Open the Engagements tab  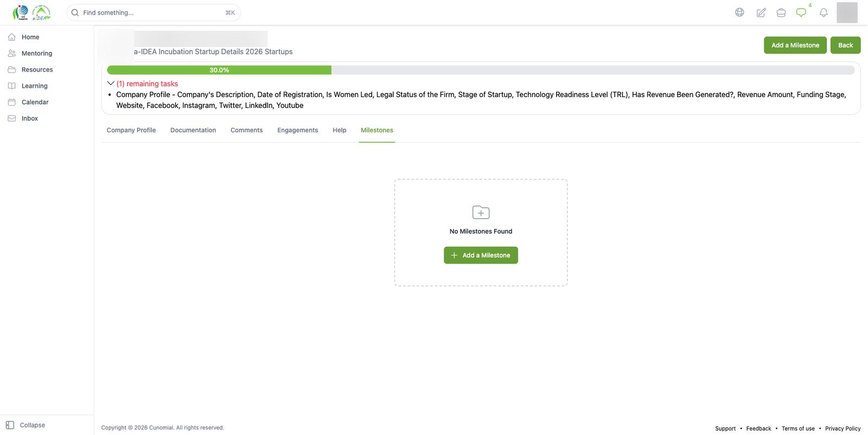click(298, 130)
